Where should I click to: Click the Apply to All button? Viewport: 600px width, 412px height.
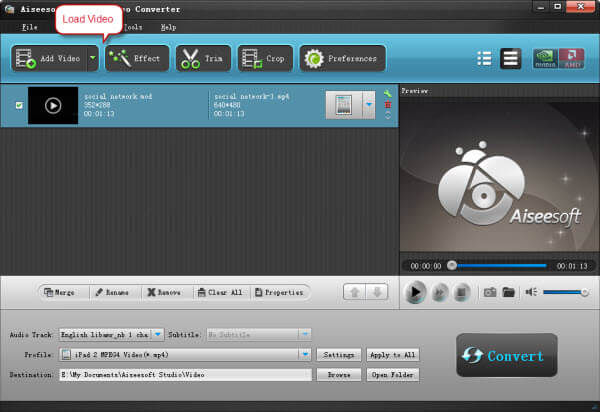click(393, 355)
